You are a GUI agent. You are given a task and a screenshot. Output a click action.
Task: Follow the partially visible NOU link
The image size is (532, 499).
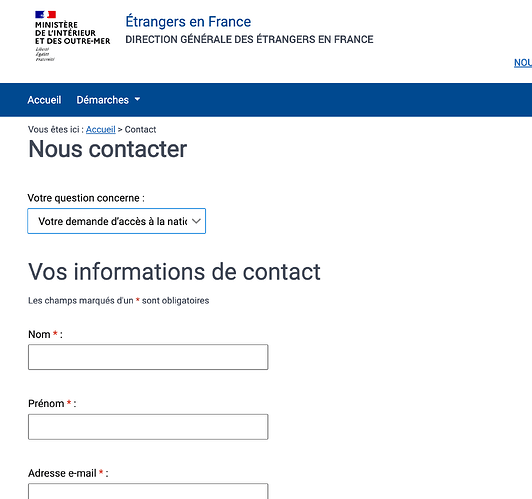[x=523, y=63]
